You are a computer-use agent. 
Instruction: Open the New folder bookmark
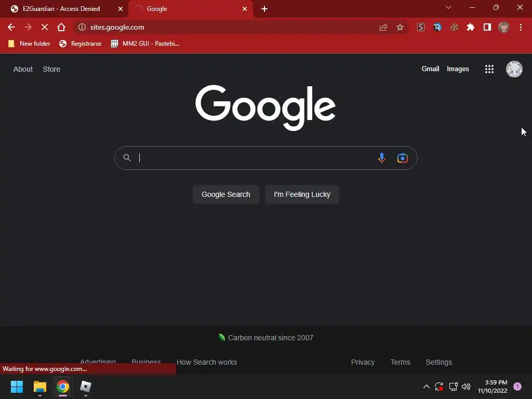tap(29, 44)
